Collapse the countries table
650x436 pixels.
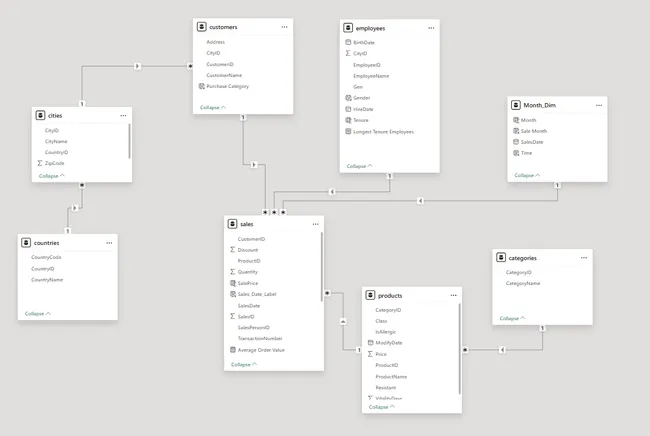(x=38, y=314)
